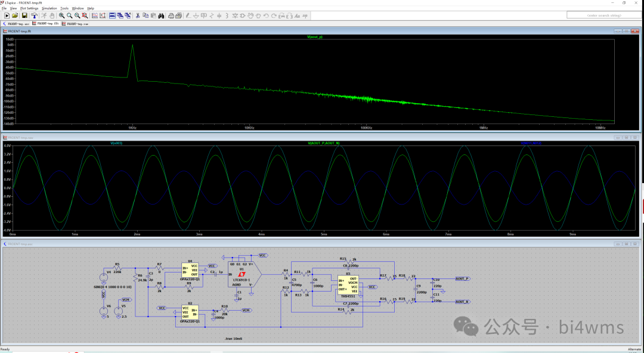Click the Cut scissors icon
This screenshot has width=644, height=353.
(138, 16)
